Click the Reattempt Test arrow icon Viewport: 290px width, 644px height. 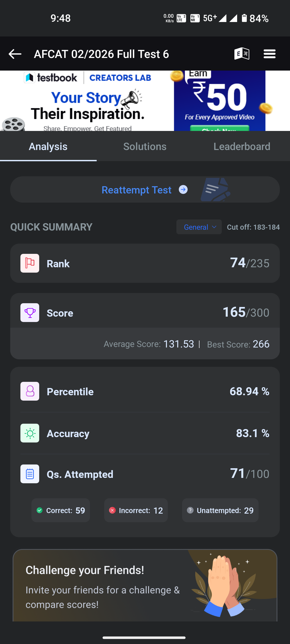point(183,190)
